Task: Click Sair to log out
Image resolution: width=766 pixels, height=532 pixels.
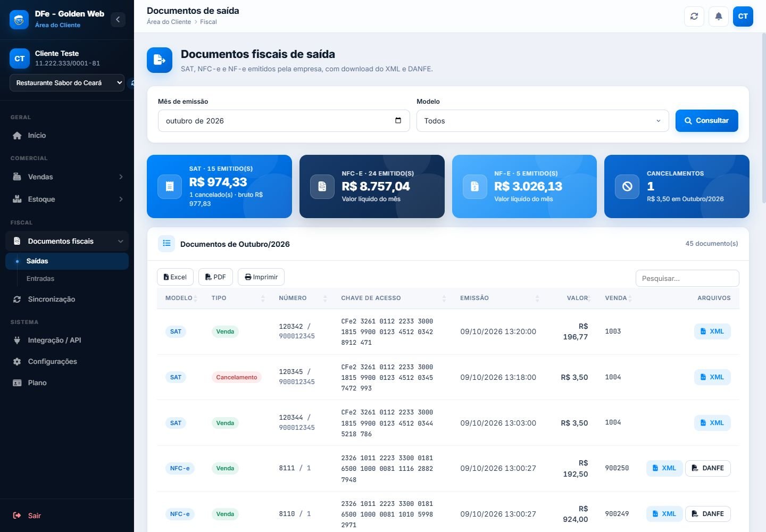Action: [67, 516]
